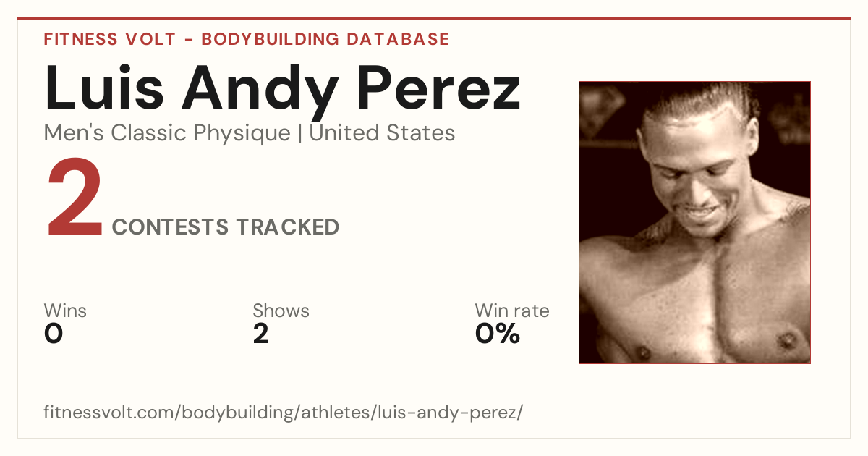Select the FITNESS VOLT brand text

click(x=109, y=39)
